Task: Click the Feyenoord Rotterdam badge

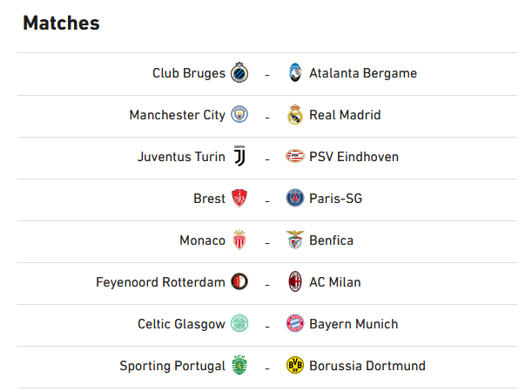Action: point(239,281)
